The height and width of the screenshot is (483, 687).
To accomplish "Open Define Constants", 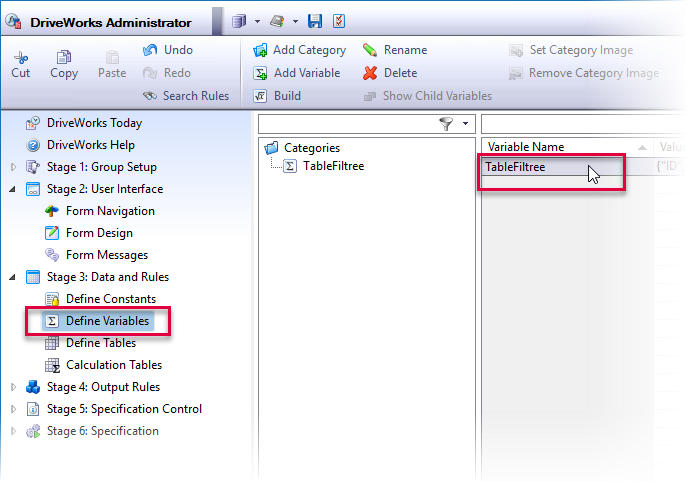I will tap(100, 299).
